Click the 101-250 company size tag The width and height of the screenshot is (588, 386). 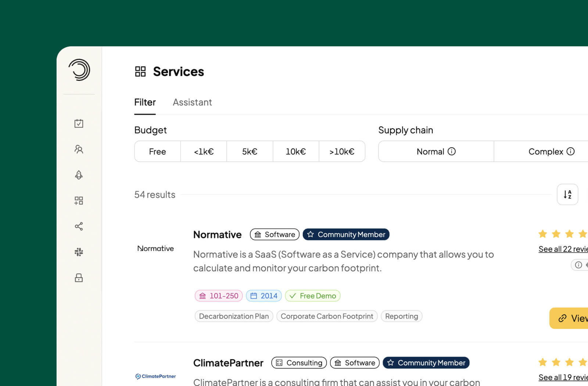pos(219,296)
